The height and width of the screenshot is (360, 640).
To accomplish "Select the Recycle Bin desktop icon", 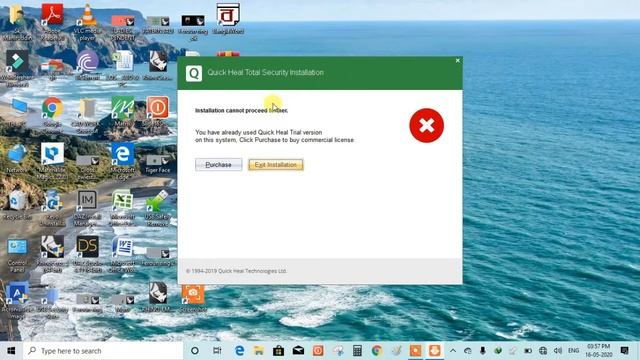I will (x=17, y=205).
